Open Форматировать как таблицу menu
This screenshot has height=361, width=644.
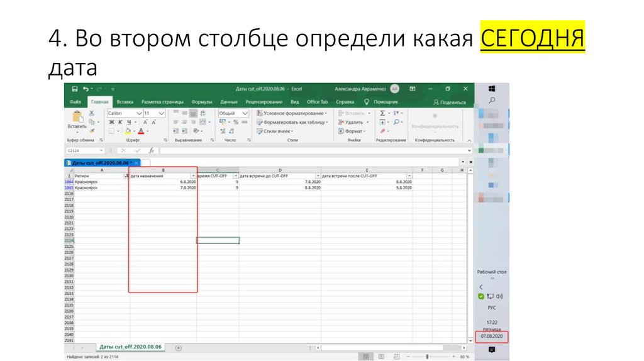pos(292,122)
